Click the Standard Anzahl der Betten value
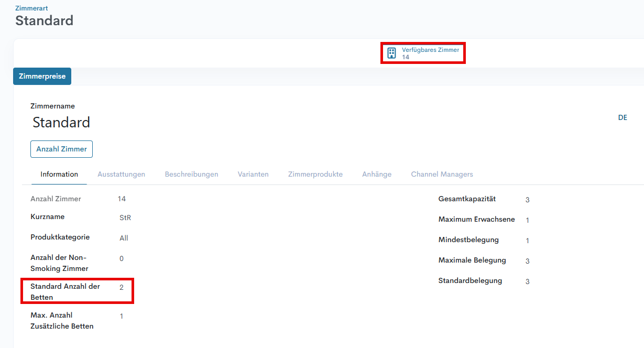Viewport: 644px width, 348px height. tap(122, 287)
